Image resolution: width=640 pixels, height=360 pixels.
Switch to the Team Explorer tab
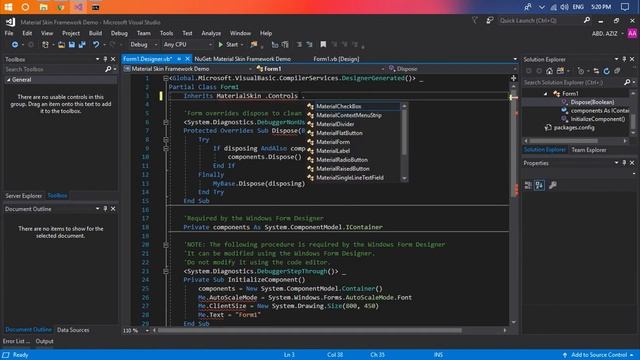coord(589,150)
